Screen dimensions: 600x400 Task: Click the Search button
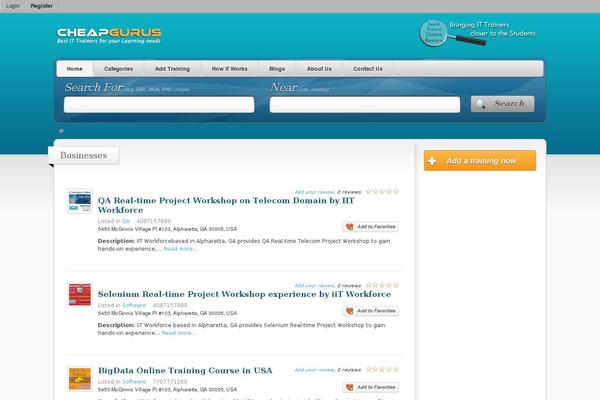coord(502,104)
